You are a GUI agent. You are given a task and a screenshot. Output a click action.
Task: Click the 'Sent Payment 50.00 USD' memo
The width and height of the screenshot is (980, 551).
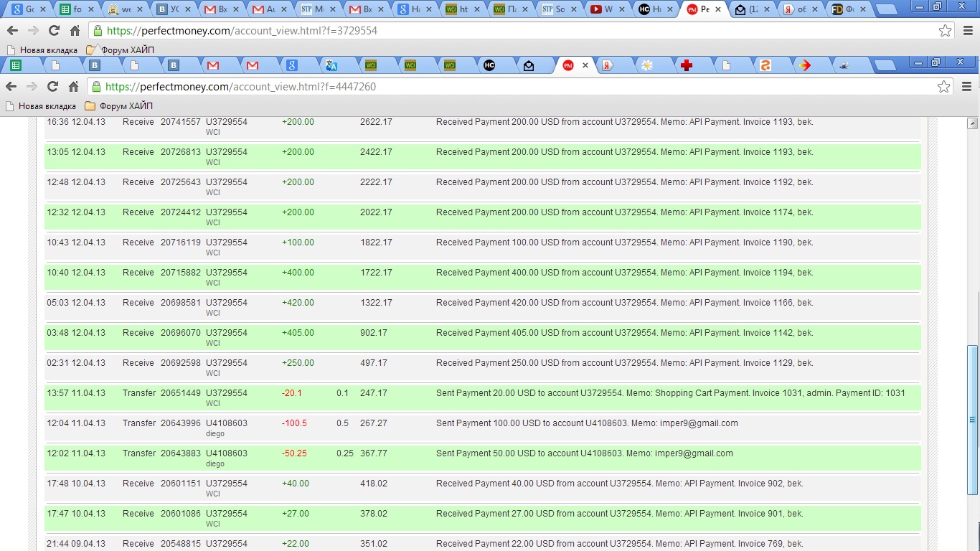(x=585, y=453)
